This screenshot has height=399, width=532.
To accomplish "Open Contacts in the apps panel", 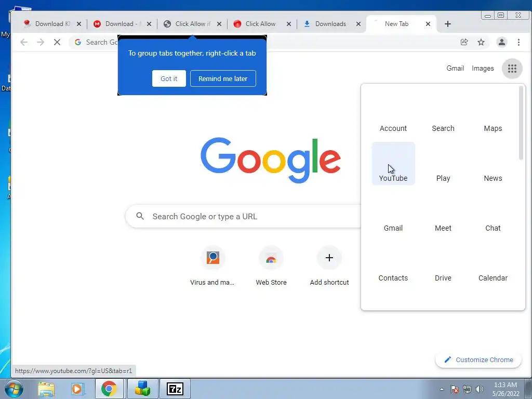I will [x=393, y=263].
